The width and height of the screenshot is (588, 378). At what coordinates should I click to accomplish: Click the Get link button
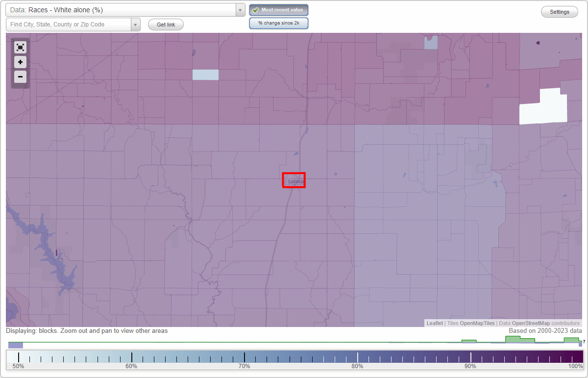pos(166,25)
